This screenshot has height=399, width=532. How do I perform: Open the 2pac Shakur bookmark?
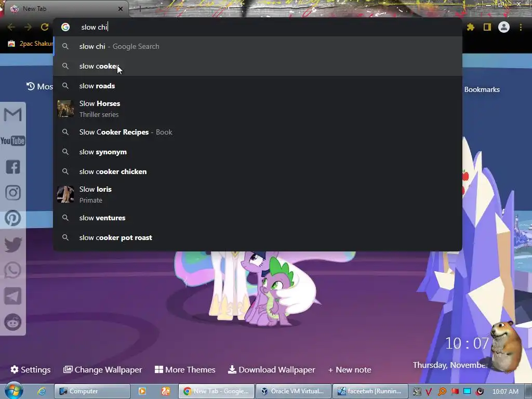pos(31,44)
